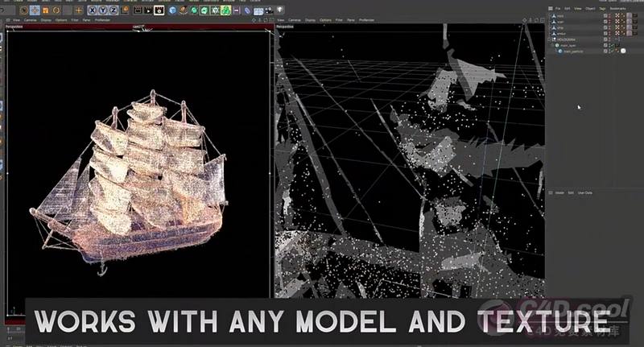Open the green generators icon after the pen
This screenshot has width=644, height=347.
click(x=194, y=10)
